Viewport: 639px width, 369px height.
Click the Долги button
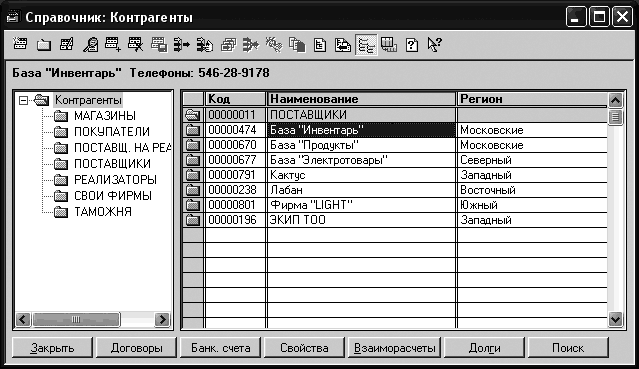click(484, 348)
